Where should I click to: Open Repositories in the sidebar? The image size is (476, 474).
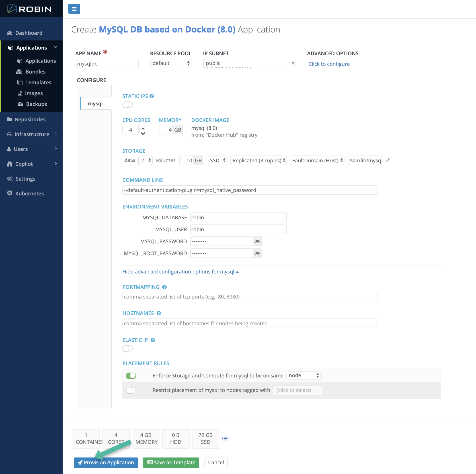(x=30, y=120)
